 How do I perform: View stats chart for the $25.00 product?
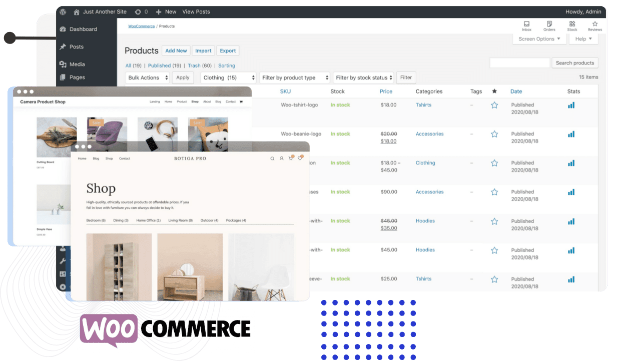(571, 279)
